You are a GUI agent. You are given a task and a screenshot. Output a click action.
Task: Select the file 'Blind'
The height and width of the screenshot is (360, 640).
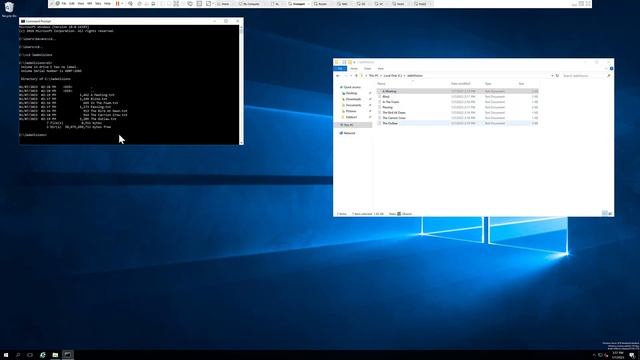[x=458, y=97]
